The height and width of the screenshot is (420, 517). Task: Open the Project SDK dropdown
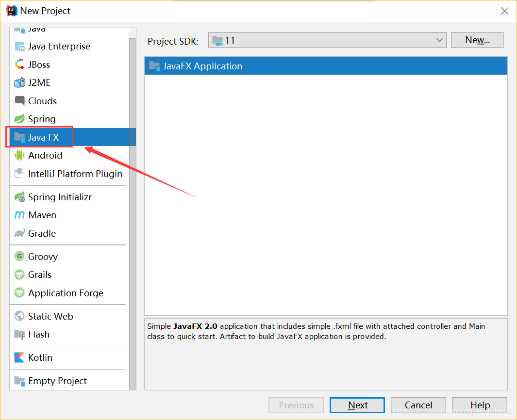tap(327, 40)
